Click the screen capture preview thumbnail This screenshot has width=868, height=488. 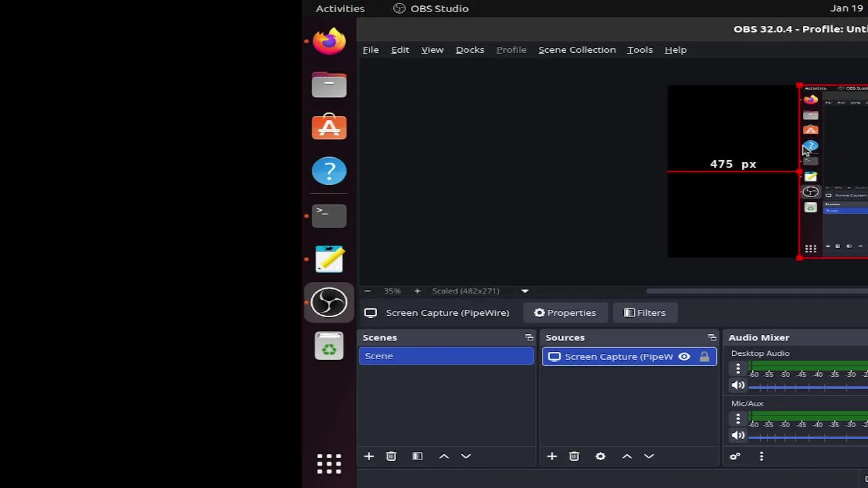pos(834,171)
